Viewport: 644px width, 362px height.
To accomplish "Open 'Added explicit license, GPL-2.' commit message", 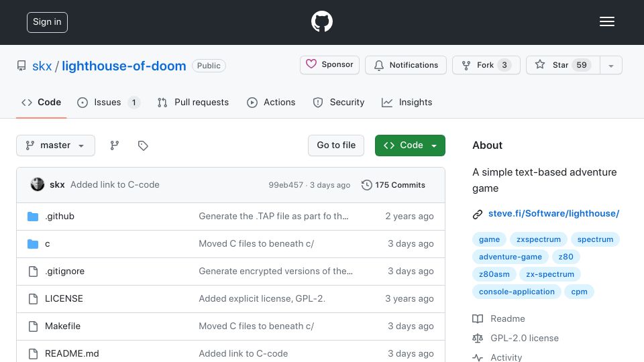I will click(x=262, y=299).
